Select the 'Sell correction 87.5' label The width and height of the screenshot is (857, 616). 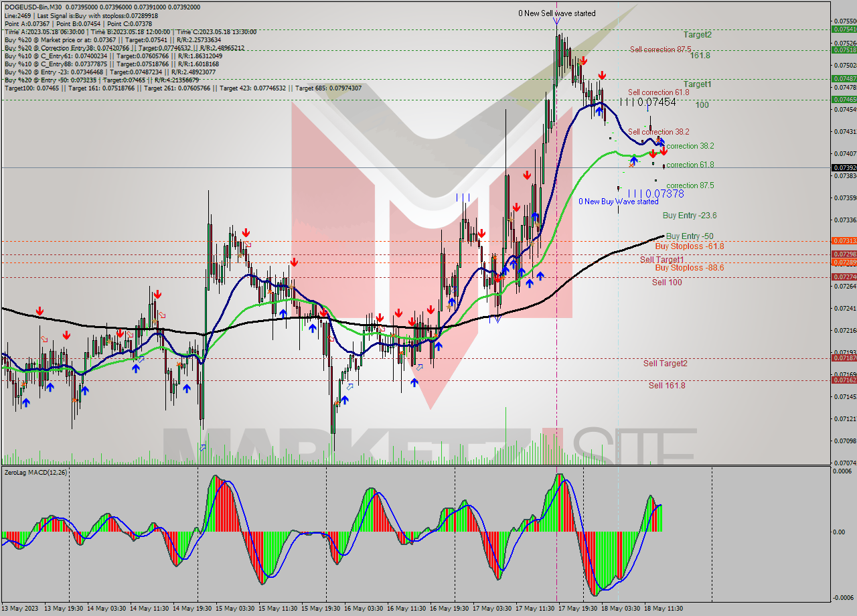coord(660,50)
